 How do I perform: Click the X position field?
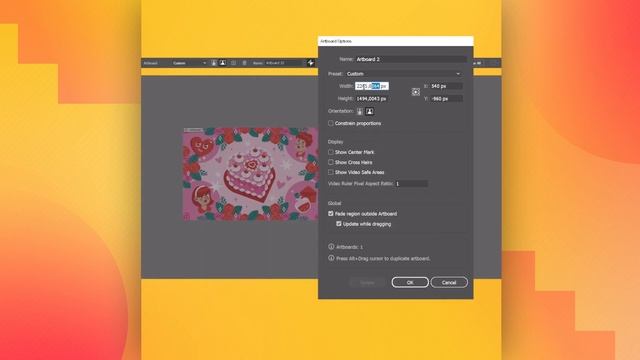coord(446,86)
